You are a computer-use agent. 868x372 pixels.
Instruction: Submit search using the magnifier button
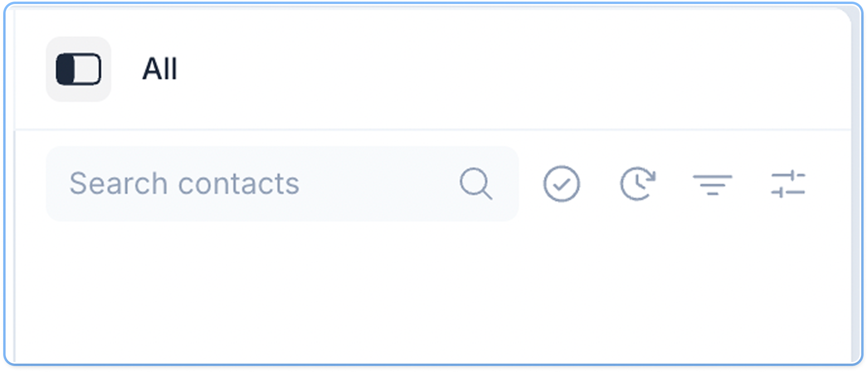click(476, 184)
